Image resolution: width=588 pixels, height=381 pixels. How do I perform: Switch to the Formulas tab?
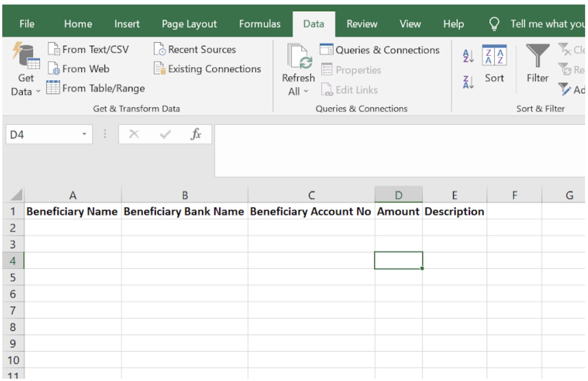pos(260,24)
